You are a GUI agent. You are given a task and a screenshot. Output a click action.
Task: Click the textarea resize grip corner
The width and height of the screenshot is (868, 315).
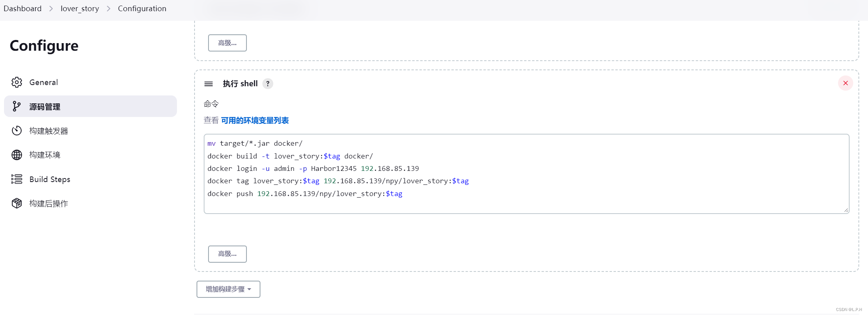(x=846, y=210)
